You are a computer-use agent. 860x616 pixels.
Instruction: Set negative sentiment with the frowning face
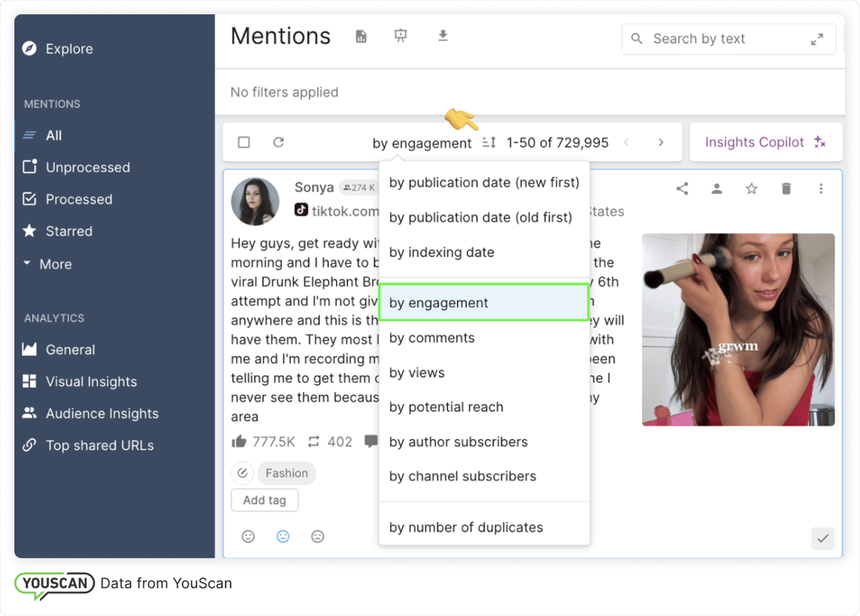tap(318, 536)
